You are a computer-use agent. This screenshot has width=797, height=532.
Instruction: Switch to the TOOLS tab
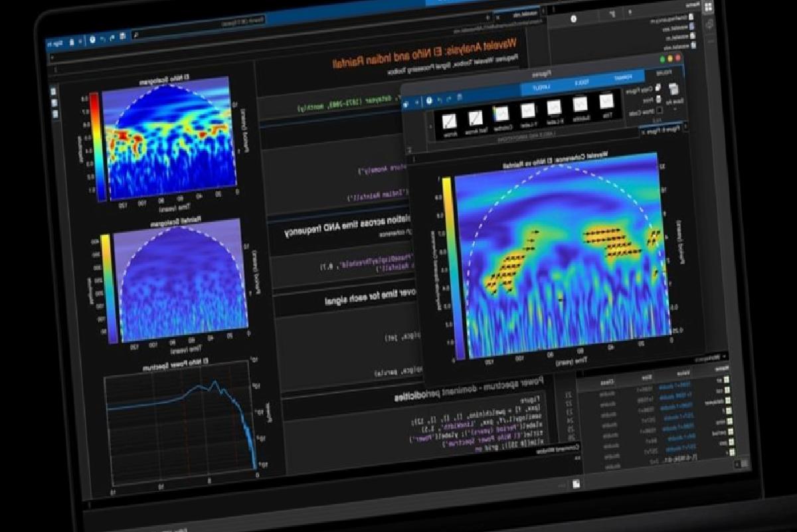point(583,82)
